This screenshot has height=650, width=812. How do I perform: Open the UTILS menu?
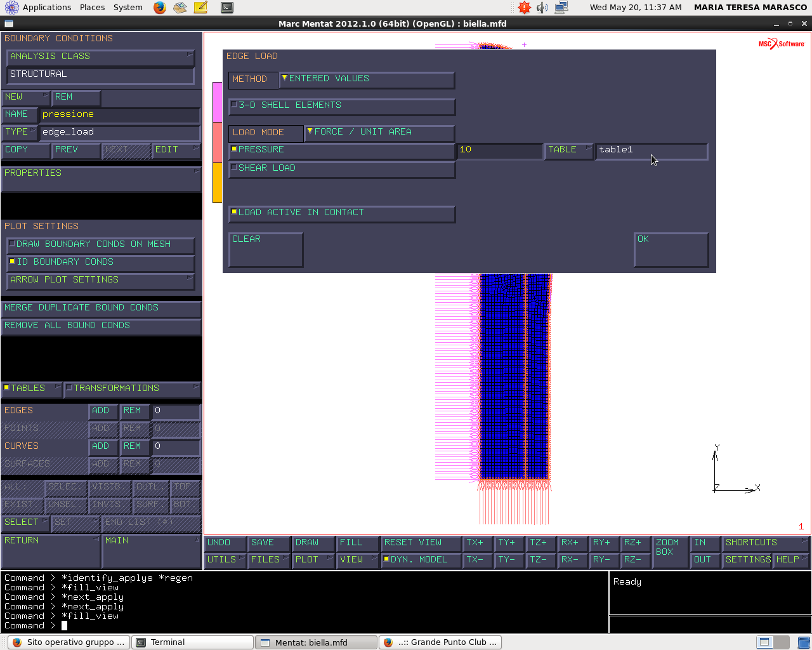[225, 560]
